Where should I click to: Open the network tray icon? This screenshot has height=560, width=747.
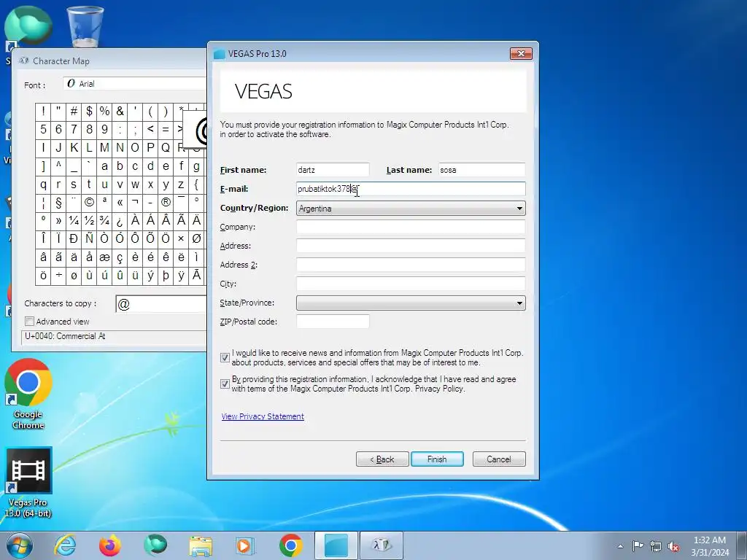pyautogui.click(x=656, y=546)
